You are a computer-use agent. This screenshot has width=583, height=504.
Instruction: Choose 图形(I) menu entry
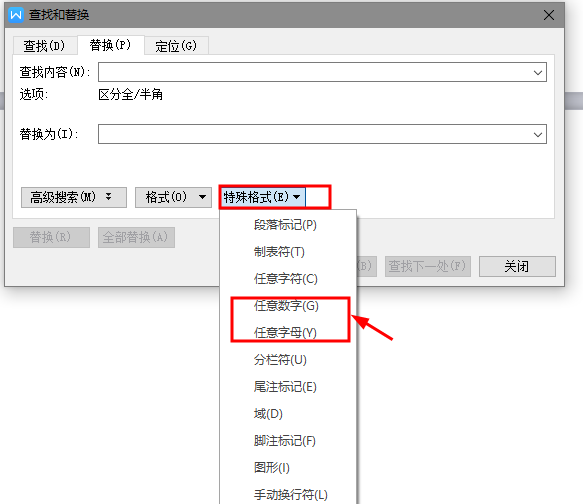pyautogui.click(x=272, y=468)
